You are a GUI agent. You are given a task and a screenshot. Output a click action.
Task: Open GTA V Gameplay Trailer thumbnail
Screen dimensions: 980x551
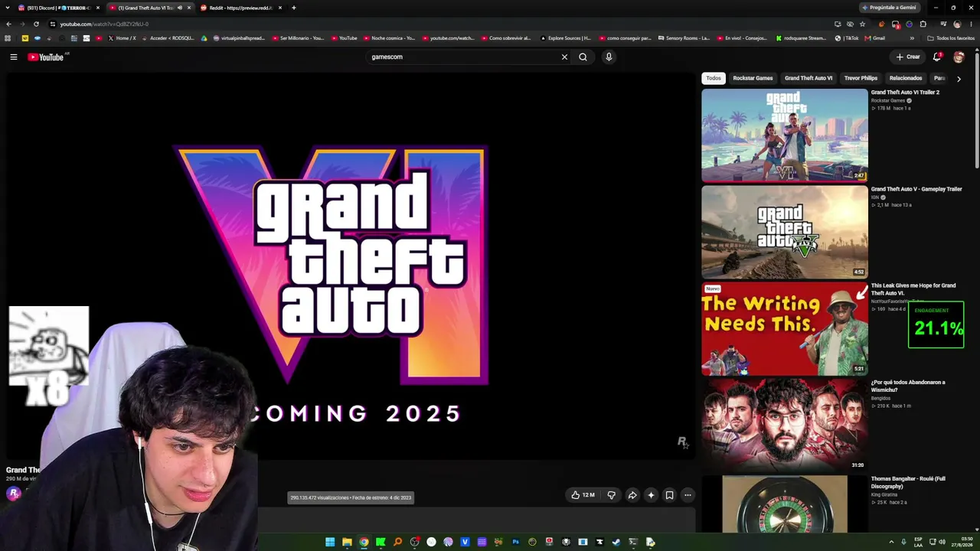[x=785, y=232]
